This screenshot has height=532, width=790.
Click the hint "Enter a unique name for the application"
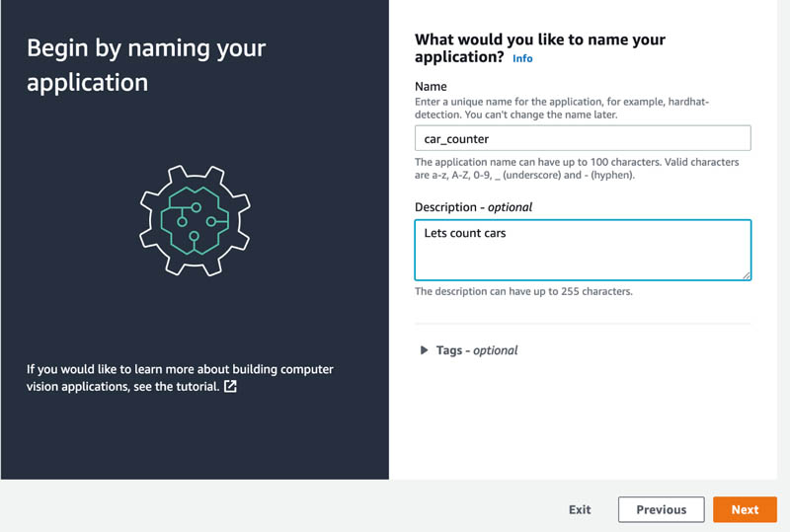[562, 108]
